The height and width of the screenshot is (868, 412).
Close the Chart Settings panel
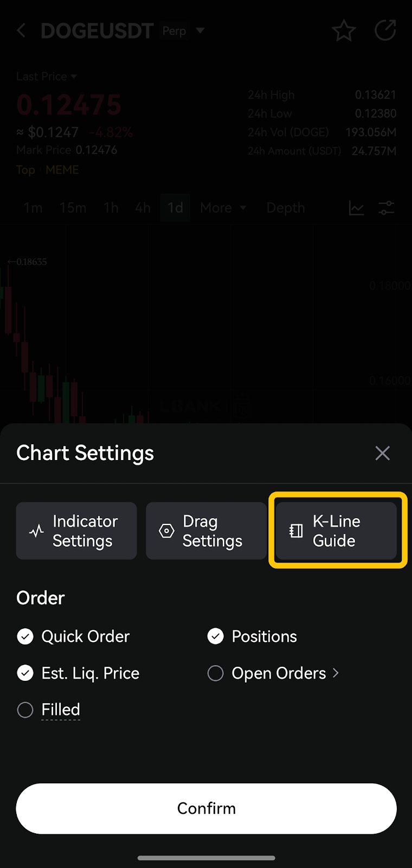(x=382, y=453)
